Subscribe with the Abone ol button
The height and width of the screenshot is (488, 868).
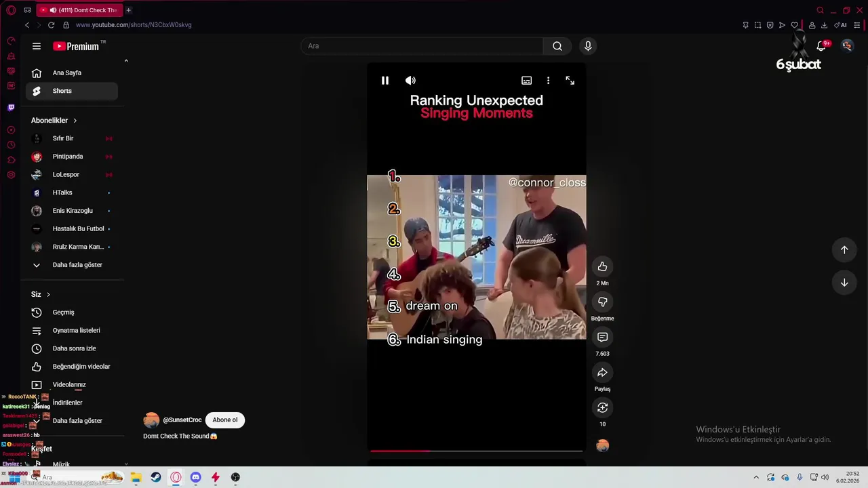tap(225, 420)
